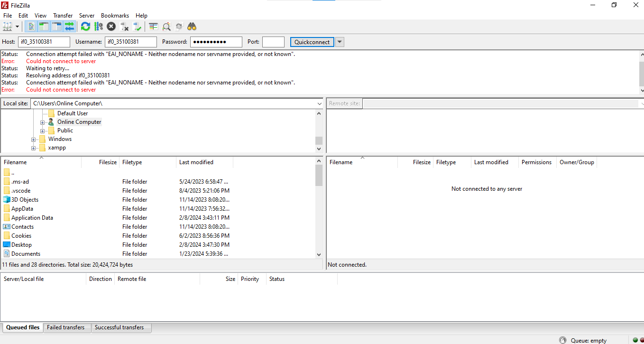The width and height of the screenshot is (644, 344).
Task: Select the .vscode folder
Action: click(158, 191)
